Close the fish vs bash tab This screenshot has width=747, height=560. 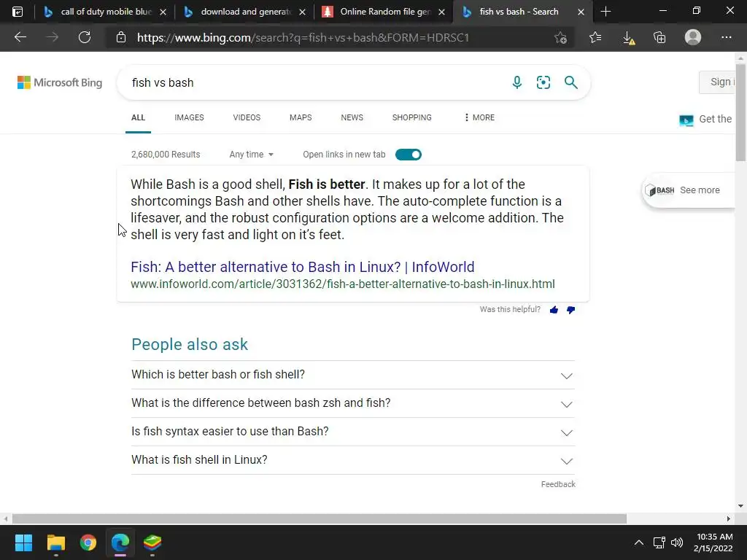(x=581, y=12)
